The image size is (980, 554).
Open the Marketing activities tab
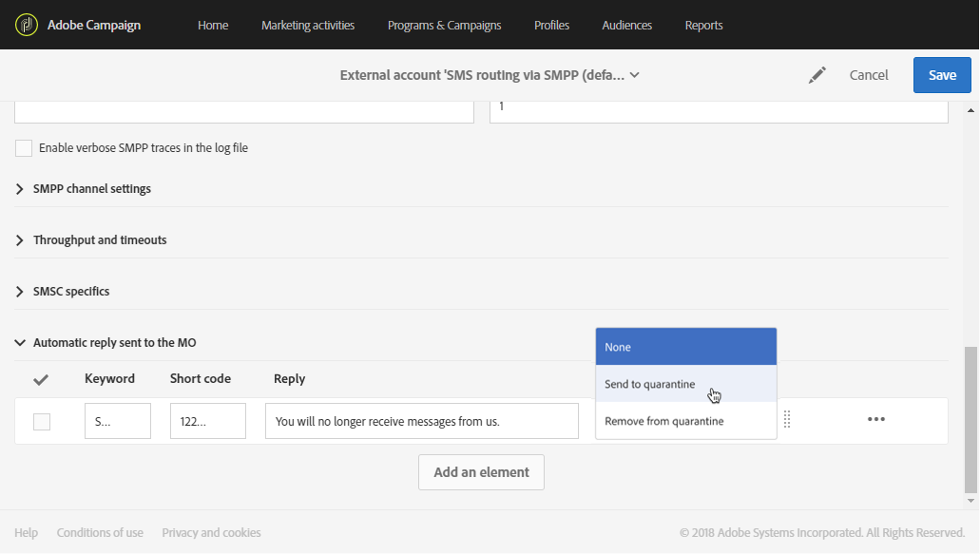point(308,26)
